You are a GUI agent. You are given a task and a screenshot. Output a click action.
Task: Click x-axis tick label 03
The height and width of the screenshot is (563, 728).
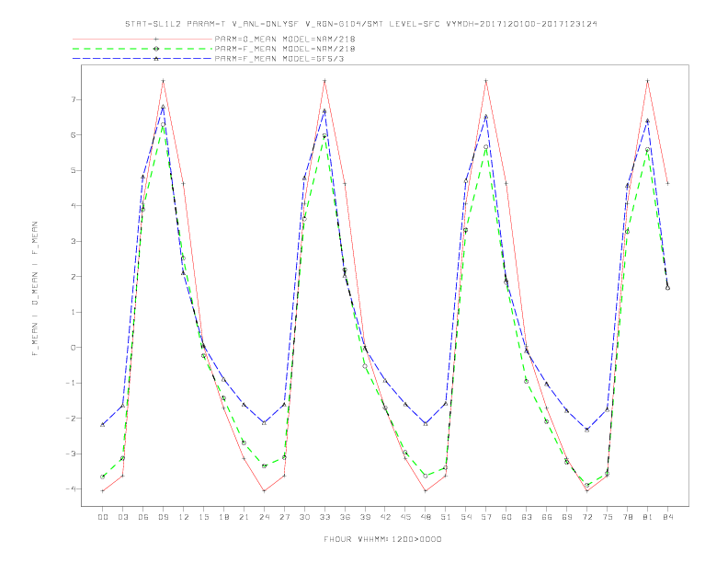click(122, 517)
